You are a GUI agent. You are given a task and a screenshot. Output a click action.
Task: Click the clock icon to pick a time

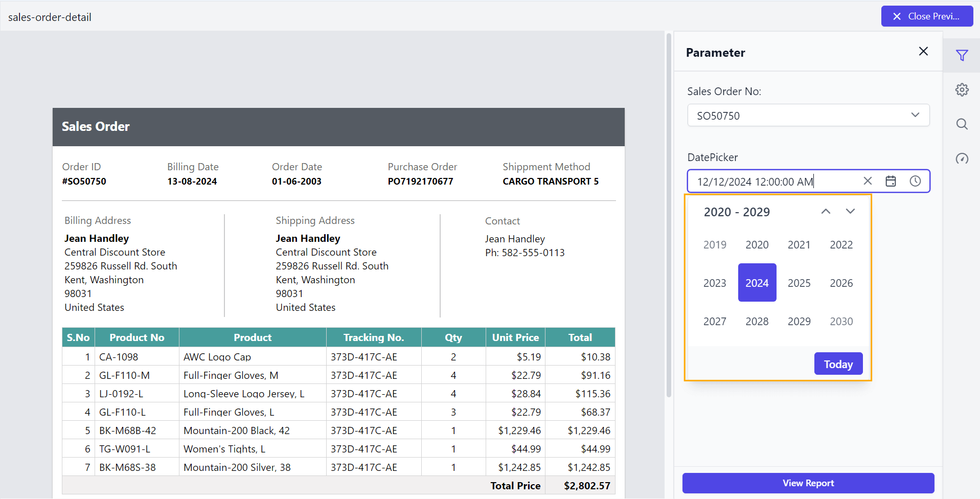(915, 181)
